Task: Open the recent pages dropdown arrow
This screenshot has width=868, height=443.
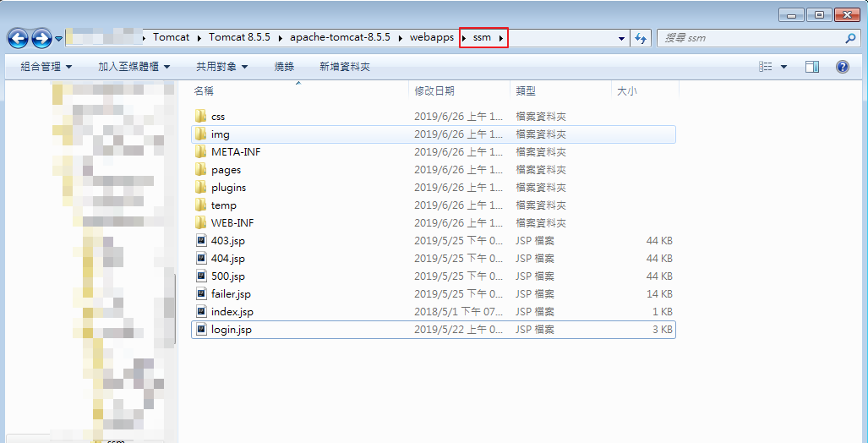Action: click(x=58, y=38)
